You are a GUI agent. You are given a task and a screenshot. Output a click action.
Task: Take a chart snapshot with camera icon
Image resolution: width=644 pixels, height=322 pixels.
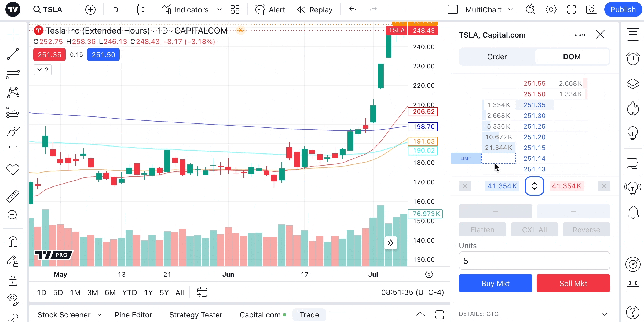pyautogui.click(x=591, y=10)
